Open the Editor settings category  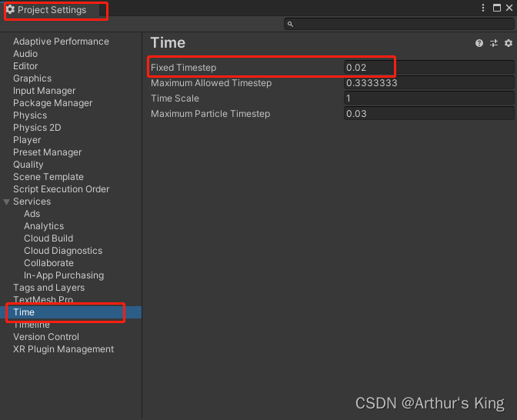pos(25,66)
